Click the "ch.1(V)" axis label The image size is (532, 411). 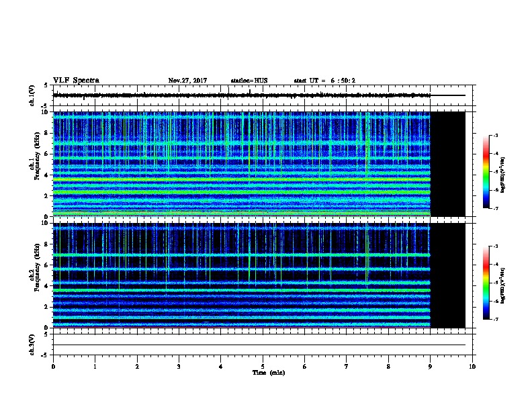coord(32,95)
